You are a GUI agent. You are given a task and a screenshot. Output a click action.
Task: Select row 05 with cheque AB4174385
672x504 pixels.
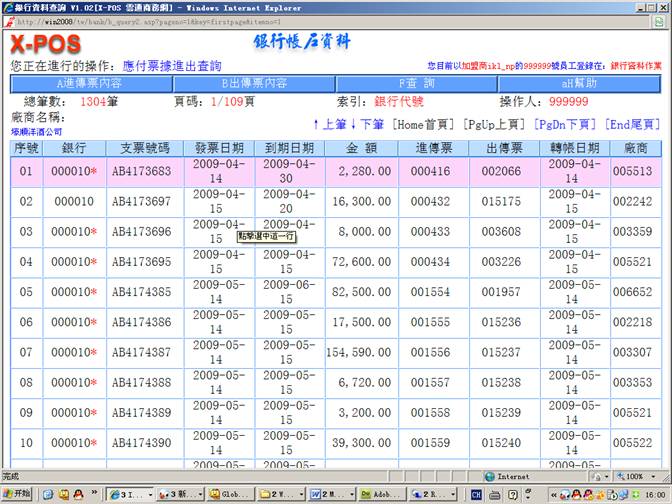(x=140, y=293)
